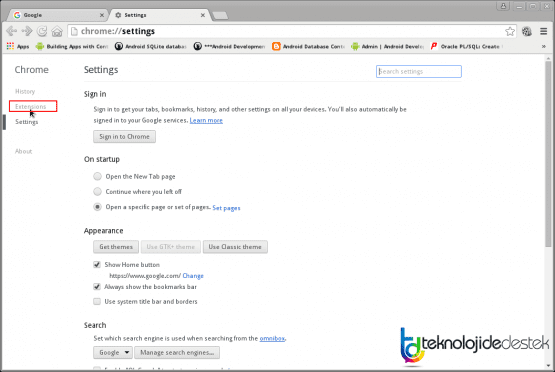Open Admin | Android Developers bookmark
This screenshot has height=372, width=555.
click(387, 46)
